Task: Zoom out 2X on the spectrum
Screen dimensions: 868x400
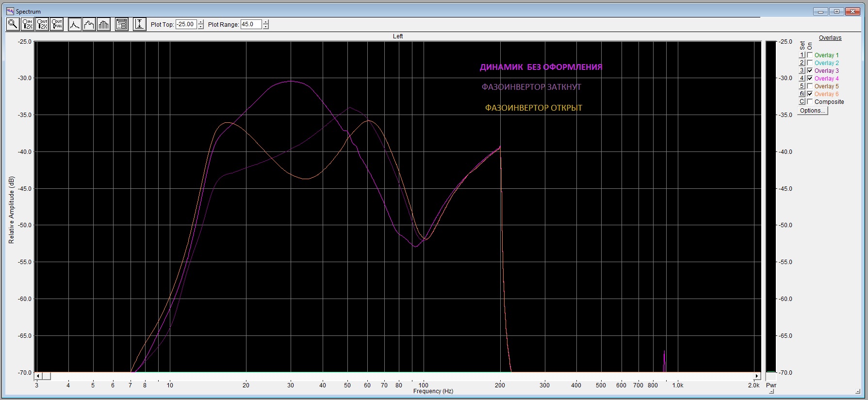Action: pyautogui.click(x=42, y=24)
